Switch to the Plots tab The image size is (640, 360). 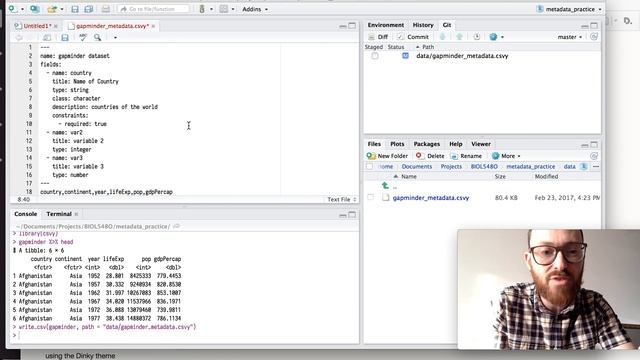(397, 144)
